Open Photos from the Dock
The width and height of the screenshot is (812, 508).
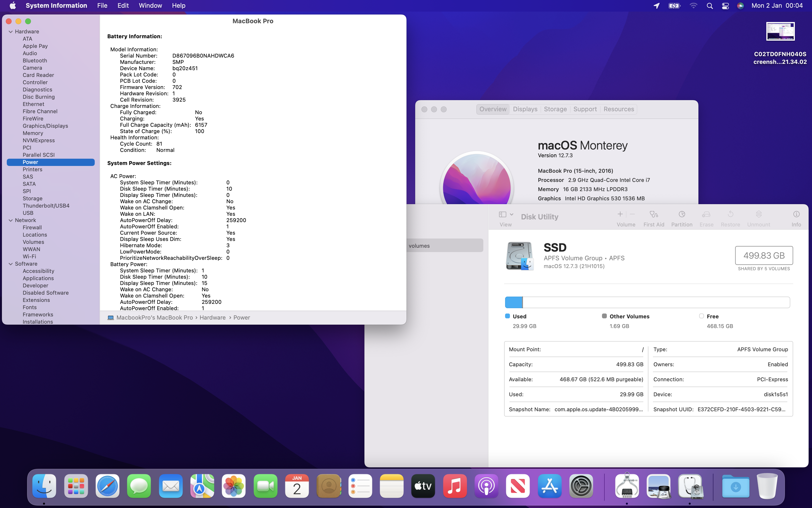point(234,486)
